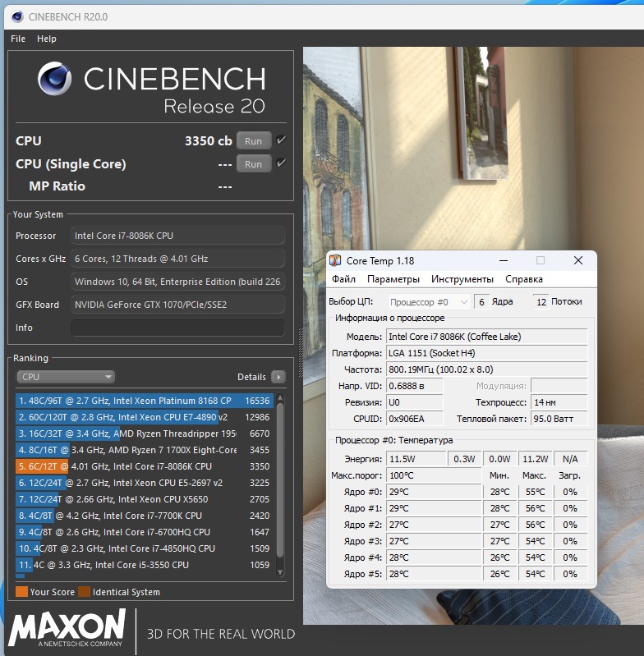Viewport: 644px width, 656px height.
Task: Click the orange Your Score legend swatch
Action: 21,592
